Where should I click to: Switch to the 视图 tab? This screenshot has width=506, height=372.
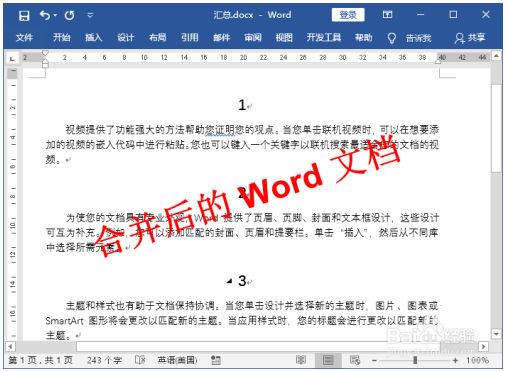[x=284, y=37]
